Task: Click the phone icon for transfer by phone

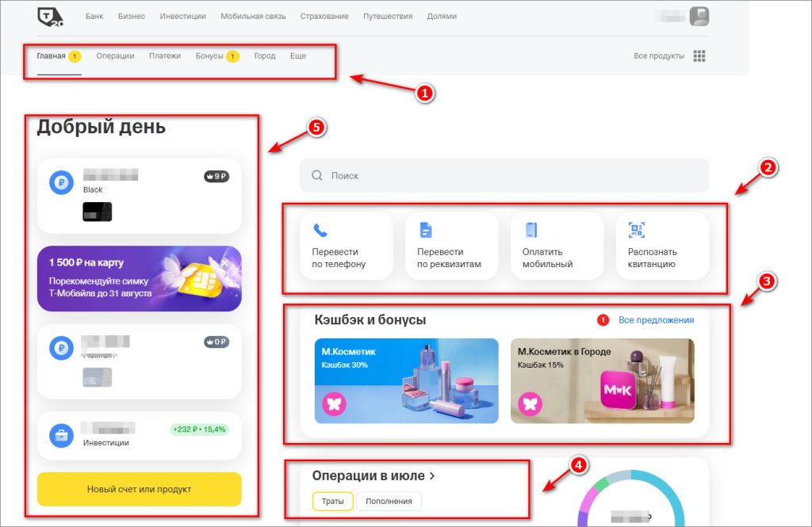Action: pyautogui.click(x=320, y=230)
